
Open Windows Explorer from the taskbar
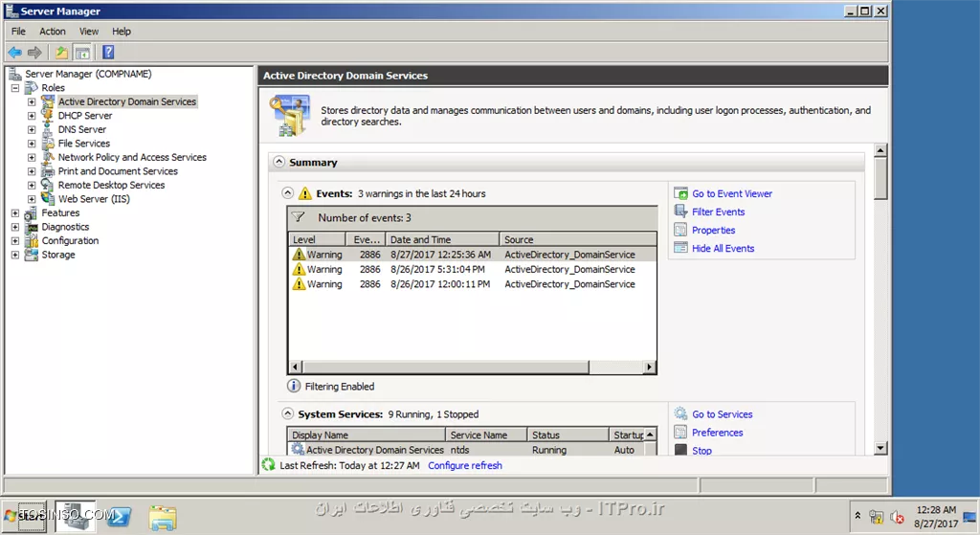(x=163, y=518)
